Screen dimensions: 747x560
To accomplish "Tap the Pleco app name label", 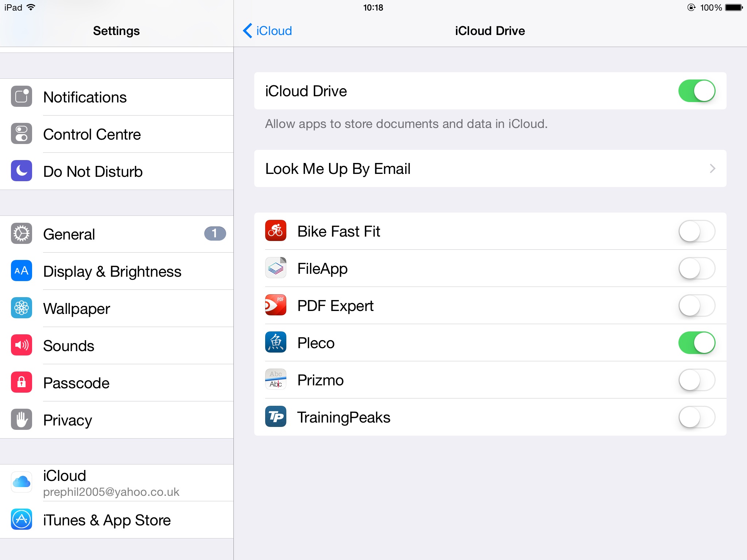I will click(x=316, y=343).
